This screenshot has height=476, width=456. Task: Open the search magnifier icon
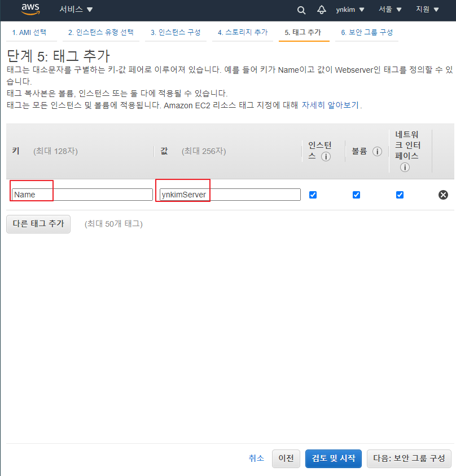point(301,10)
